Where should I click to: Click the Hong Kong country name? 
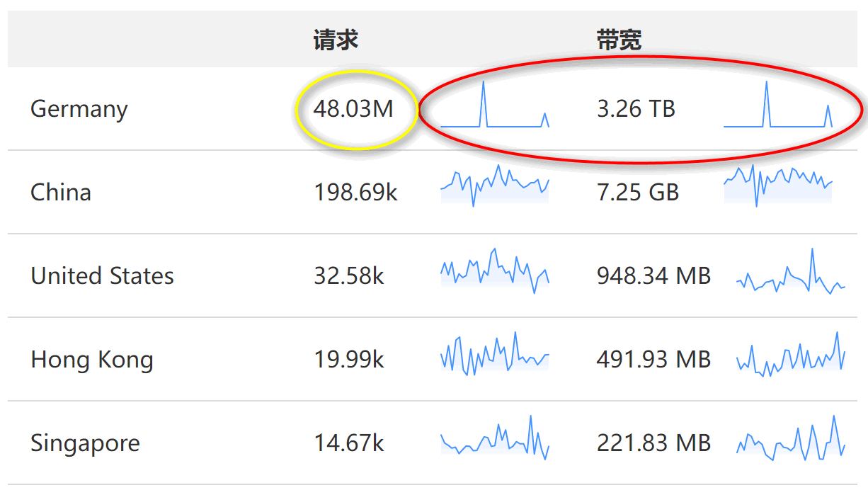coord(92,359)
